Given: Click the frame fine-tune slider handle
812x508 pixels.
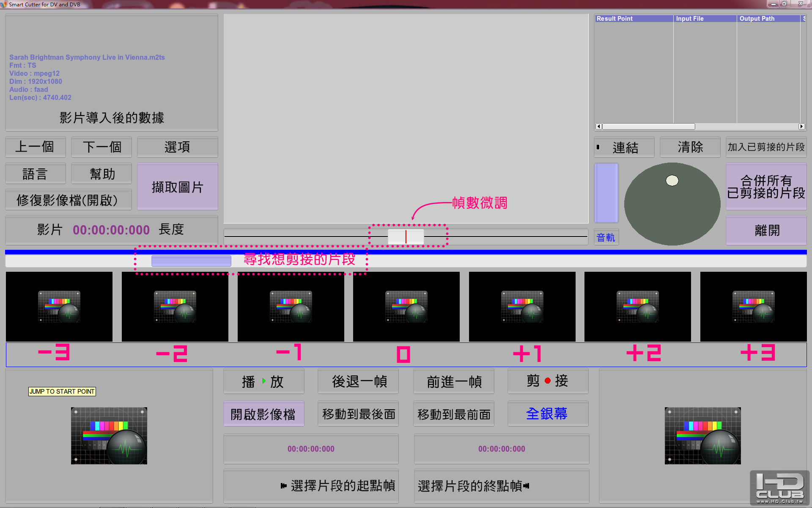Looking at the screenshot, I should coord(406,237).
